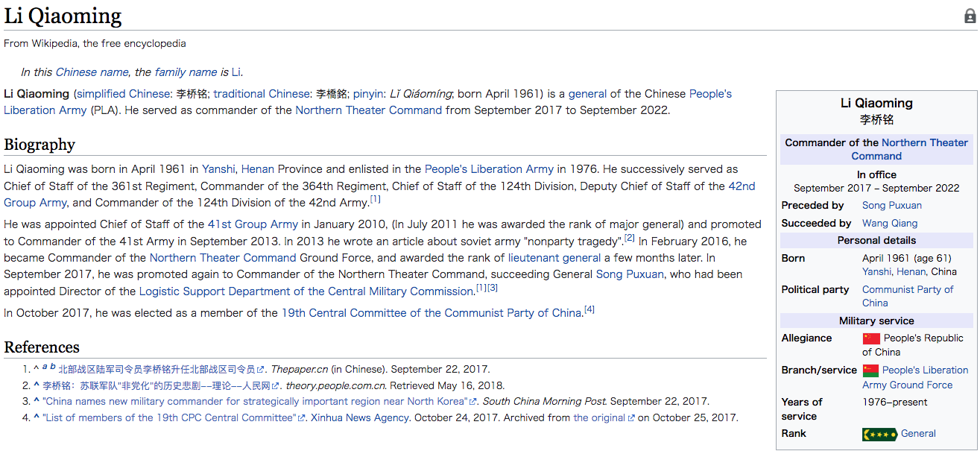Open "the original" archived source link

599,418
